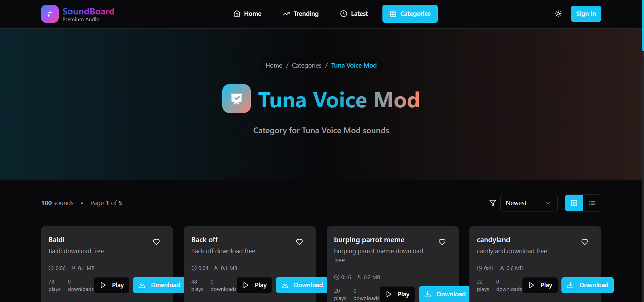Click the SoundBoard sparkle logo icon
The width and height of the screenshot is (644, 302).
coord(50,14)
